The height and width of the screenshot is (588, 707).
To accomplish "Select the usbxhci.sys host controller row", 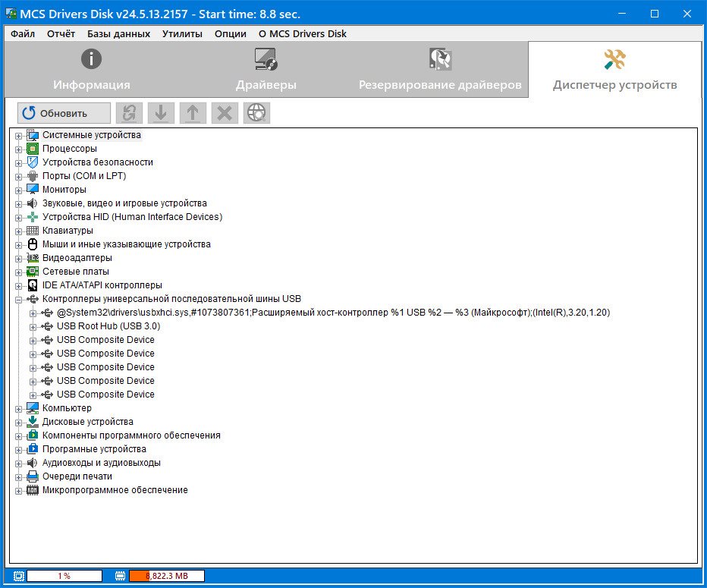I will coord(333,313).
